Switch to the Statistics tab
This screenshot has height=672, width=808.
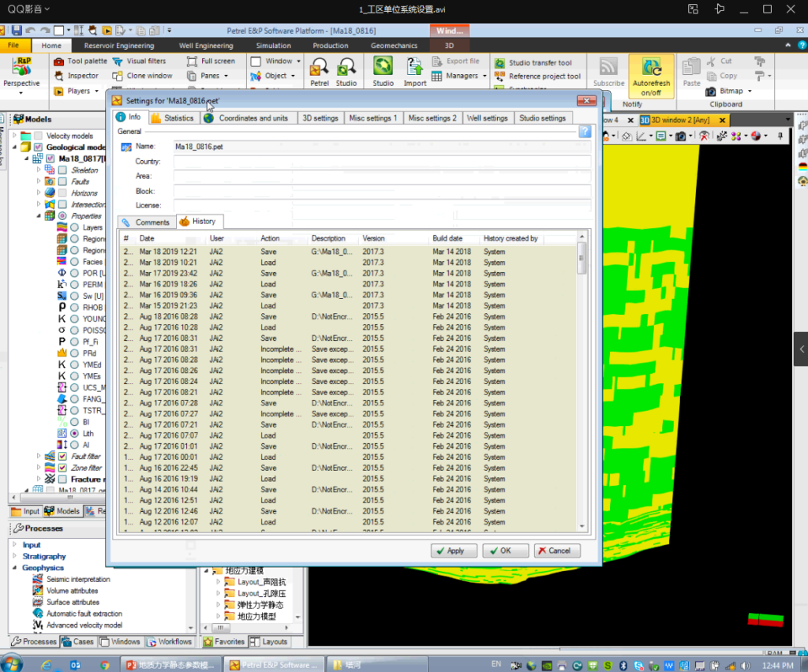pyautogui.click(x=173, y=118)
